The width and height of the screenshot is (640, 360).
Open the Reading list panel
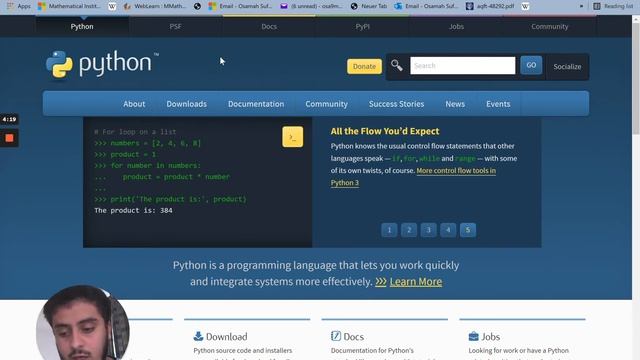click(x=614, y=6)
